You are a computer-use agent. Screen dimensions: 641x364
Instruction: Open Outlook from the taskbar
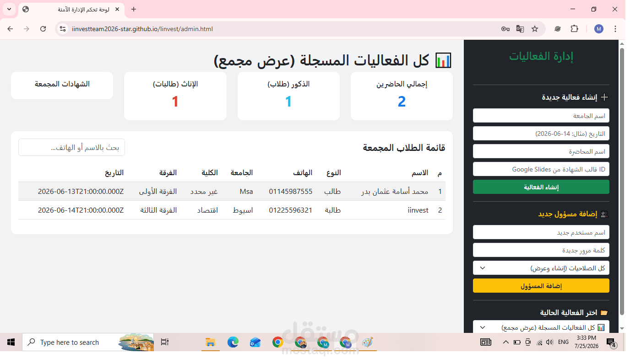point(255,342)
